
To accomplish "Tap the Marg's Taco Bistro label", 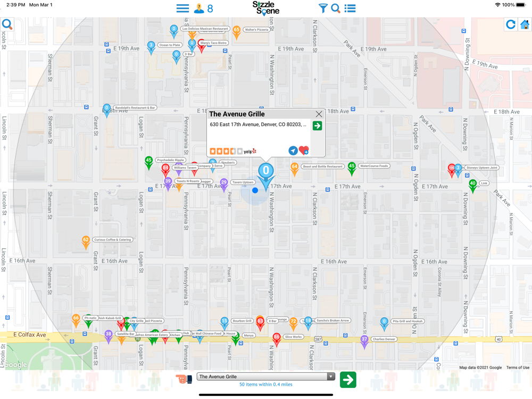I will pyautogui.click(x=213, y=43).
